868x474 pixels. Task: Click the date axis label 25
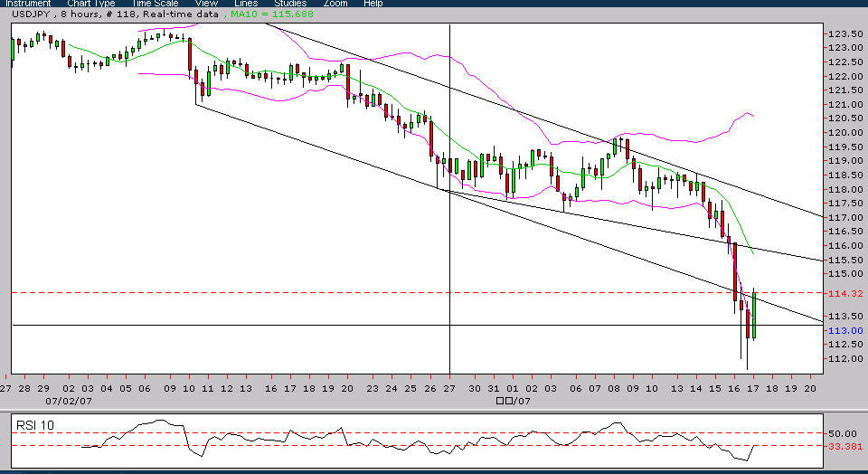click(410, 389)
